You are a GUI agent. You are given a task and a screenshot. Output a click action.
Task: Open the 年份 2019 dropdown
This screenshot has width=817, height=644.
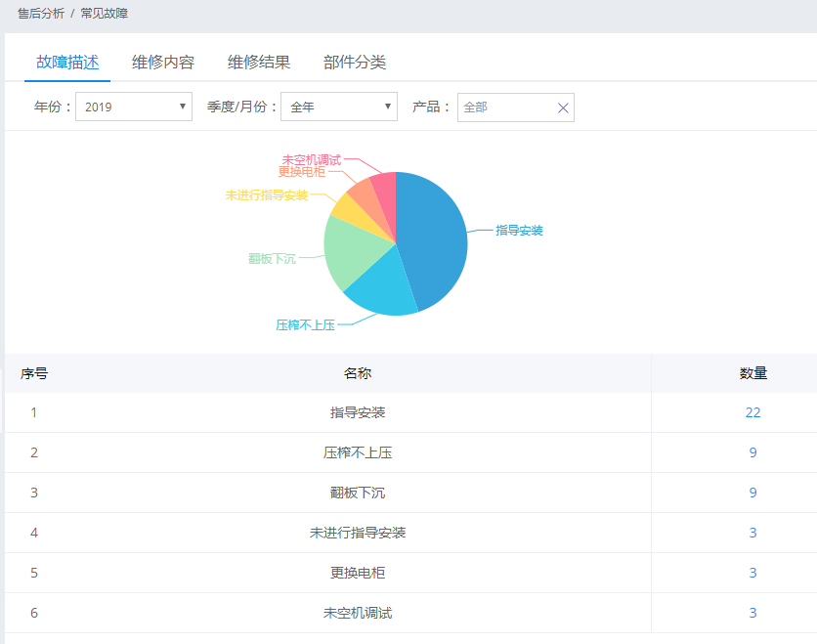[133, 107]
